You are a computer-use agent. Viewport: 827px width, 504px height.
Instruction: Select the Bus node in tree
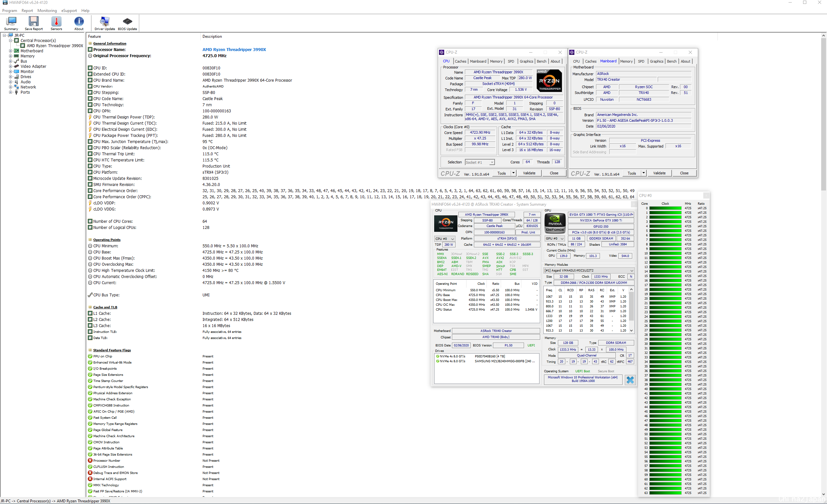(x=24, y=61)
